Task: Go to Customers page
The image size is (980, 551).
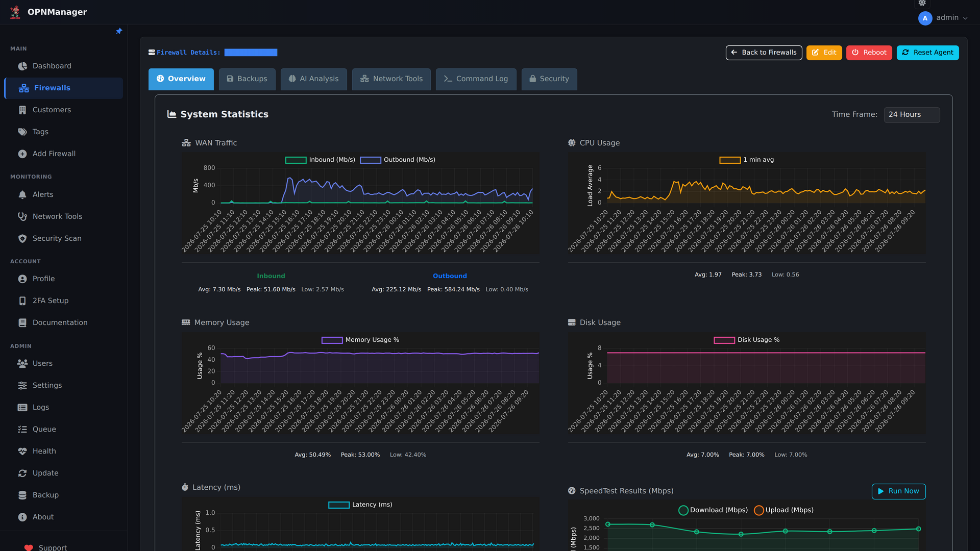Action: (63, 110)
